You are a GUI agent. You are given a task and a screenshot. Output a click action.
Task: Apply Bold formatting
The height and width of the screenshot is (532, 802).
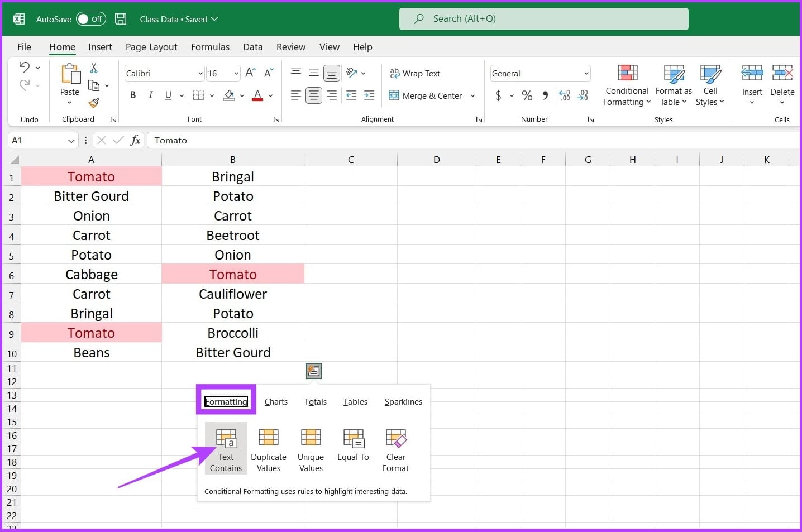coord(133,95)
